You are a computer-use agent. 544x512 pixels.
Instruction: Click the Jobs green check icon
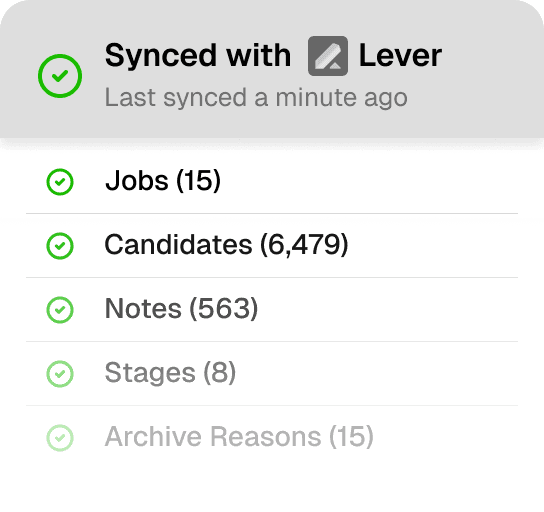60,182
